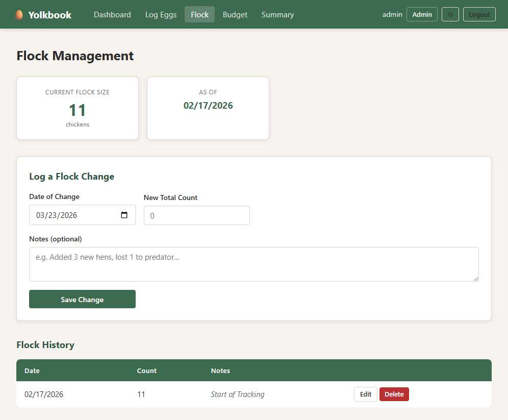Focus the New Total Count field
Viewport: 508px width, 420px height.
tap(196, 215)
